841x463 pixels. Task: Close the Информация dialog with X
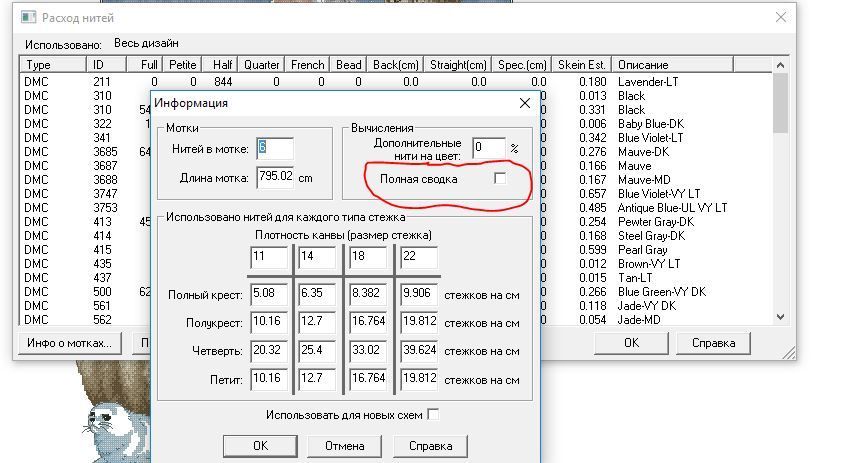tap(524, 103)
